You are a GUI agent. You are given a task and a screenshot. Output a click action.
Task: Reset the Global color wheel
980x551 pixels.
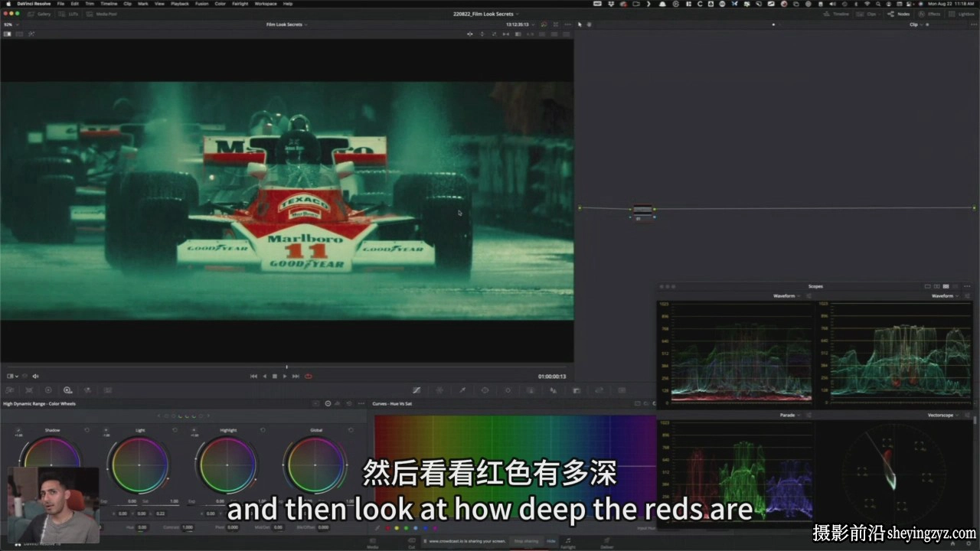[350, 430]
